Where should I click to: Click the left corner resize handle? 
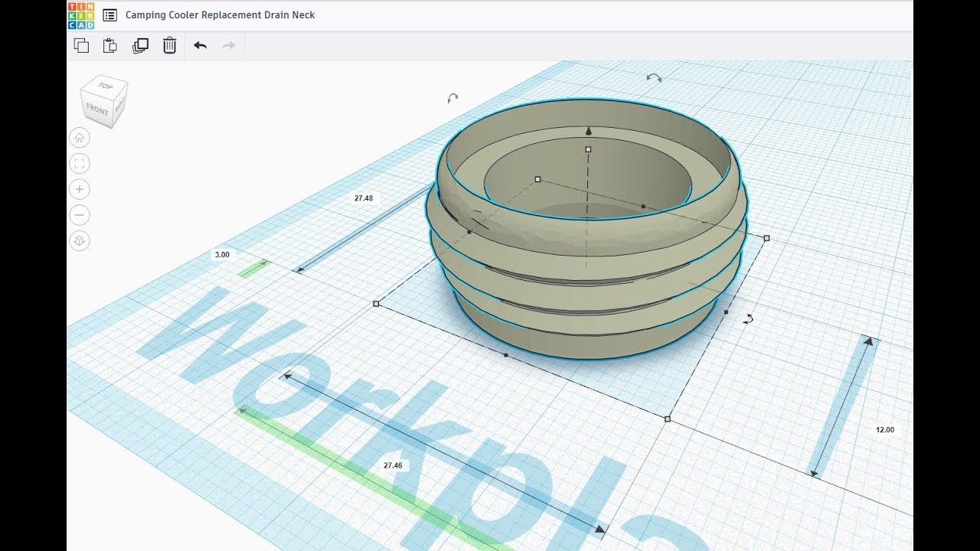click(376, 304)
